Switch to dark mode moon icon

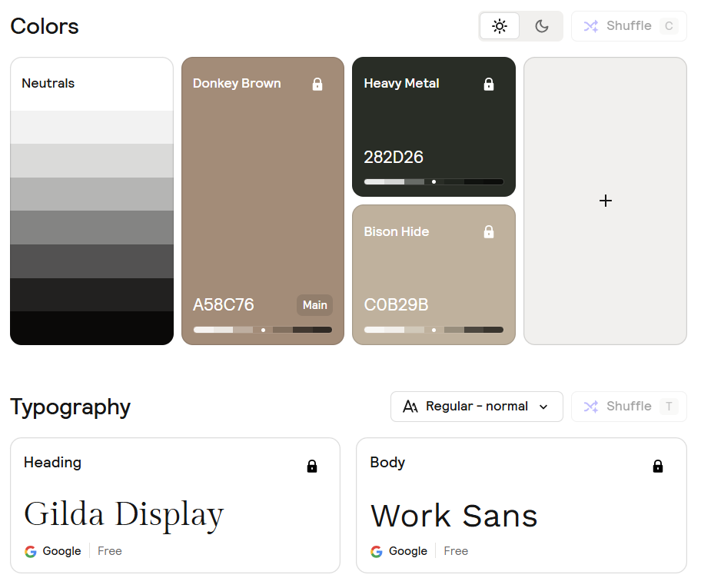coord(541,26)
